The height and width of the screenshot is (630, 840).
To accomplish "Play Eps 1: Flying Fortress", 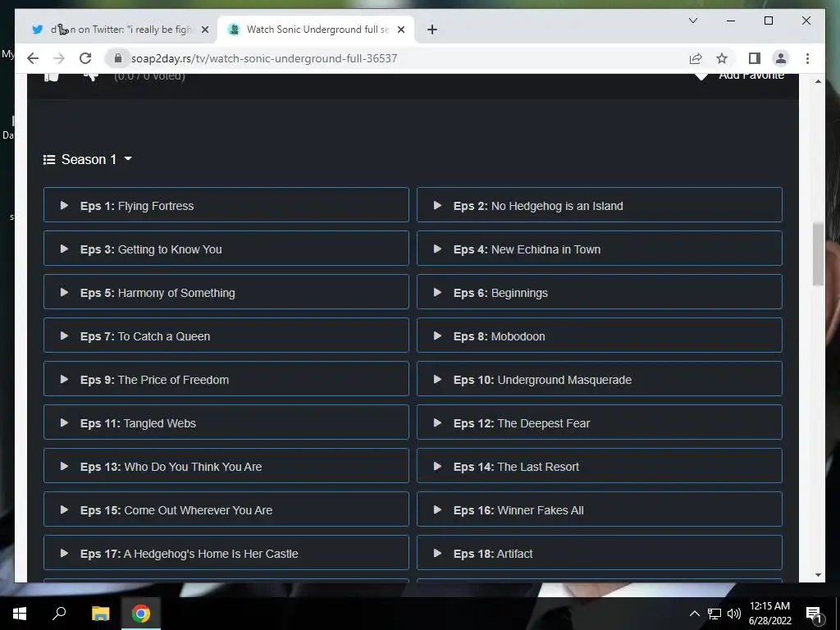I will pyautogui.click(x=226, y=204).
